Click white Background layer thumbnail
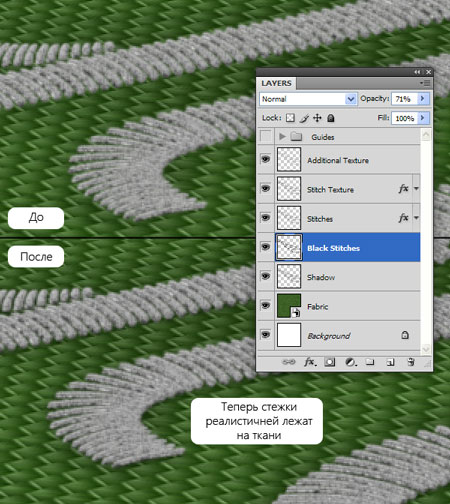 tap(289, 335)
